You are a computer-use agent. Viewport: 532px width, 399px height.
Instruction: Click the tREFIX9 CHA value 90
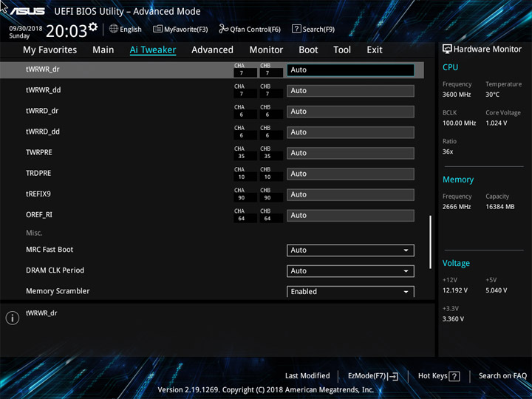pyautogui.click(x=241, y=198)
